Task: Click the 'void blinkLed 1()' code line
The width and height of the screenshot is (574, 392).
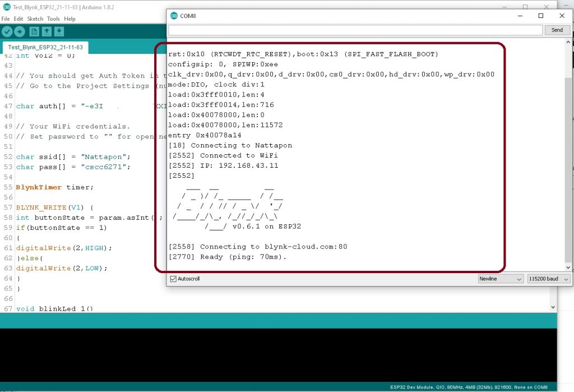Action: click(x=54, y=308)
